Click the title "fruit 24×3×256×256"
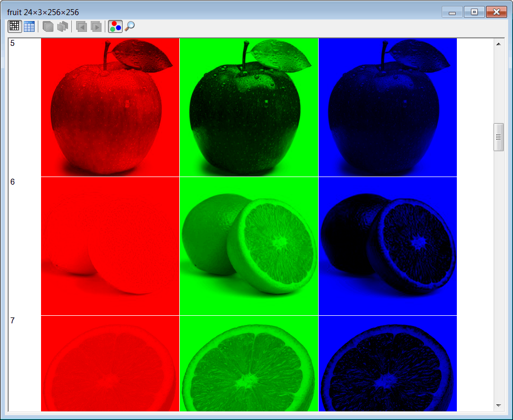This screenshot has width=513, height=420. pos(43,12)
